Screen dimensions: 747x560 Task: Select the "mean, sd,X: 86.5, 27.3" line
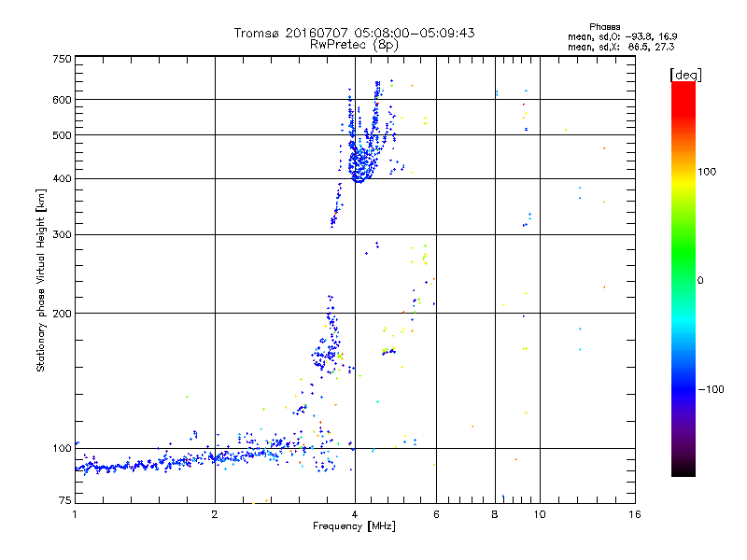[x=621, y=47]
